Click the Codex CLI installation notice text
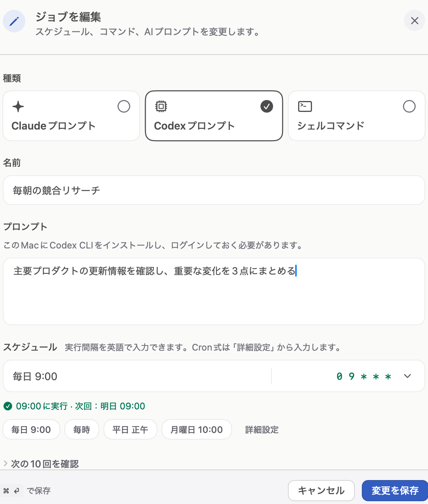 point(153,245)
